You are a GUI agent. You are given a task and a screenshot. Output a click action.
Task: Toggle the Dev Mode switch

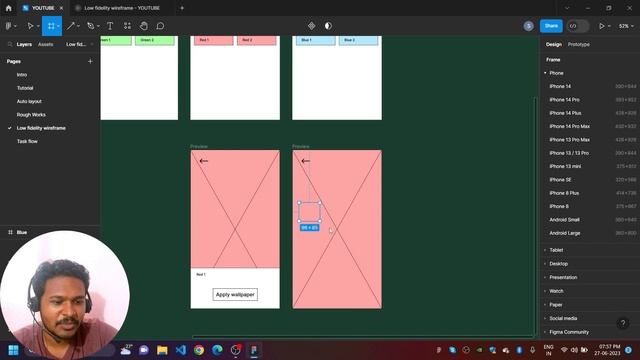(x=578, y=26)
